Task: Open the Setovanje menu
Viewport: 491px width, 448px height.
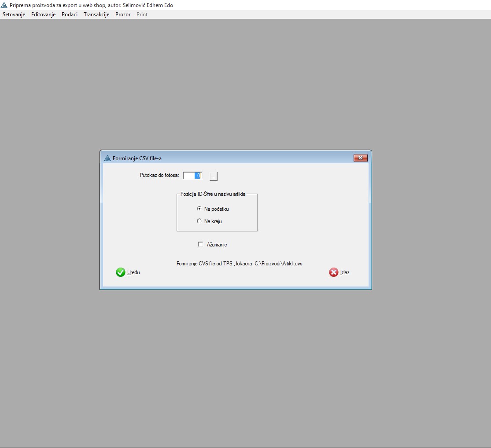Action: coord(14,15)
